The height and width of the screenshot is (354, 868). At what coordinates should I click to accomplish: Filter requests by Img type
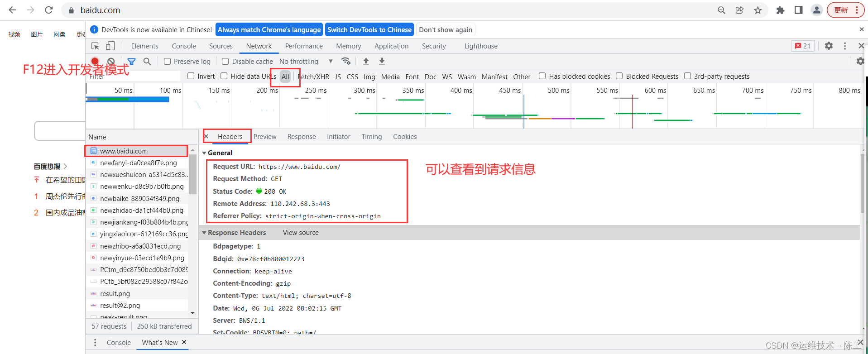(369, 77)
